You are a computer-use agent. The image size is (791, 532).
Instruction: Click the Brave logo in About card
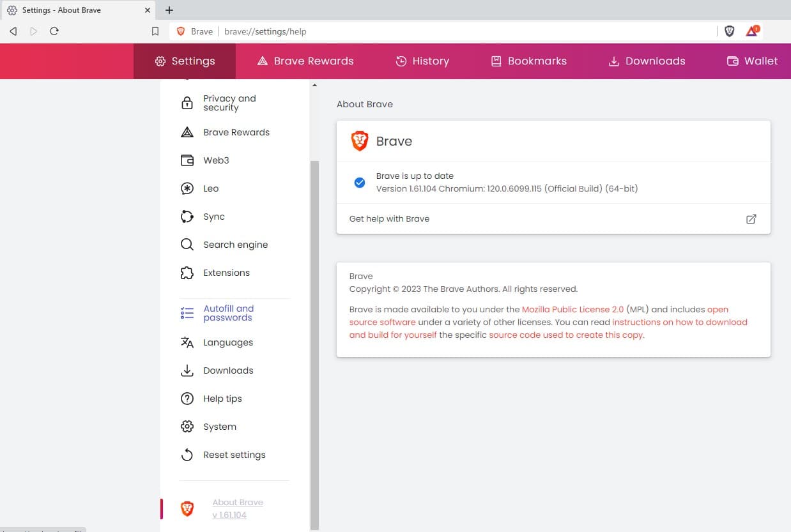point(360,141)
